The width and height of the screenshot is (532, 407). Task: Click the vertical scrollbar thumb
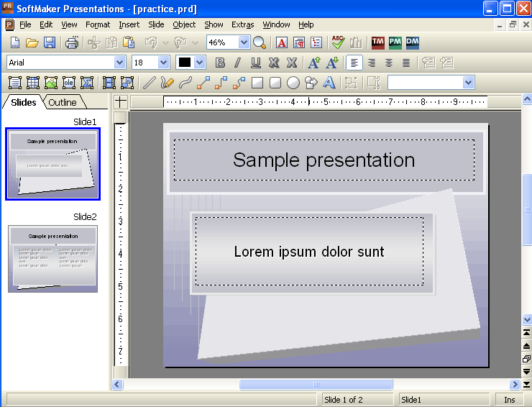click(527, 209)
